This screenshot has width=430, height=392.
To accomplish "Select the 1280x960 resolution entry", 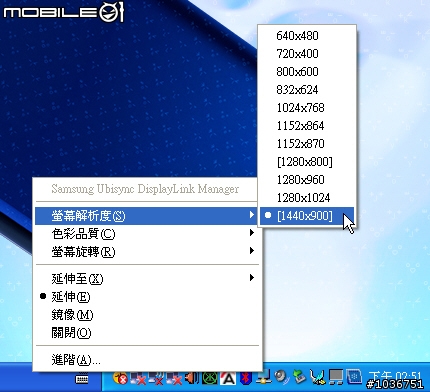I will point(307,180).
